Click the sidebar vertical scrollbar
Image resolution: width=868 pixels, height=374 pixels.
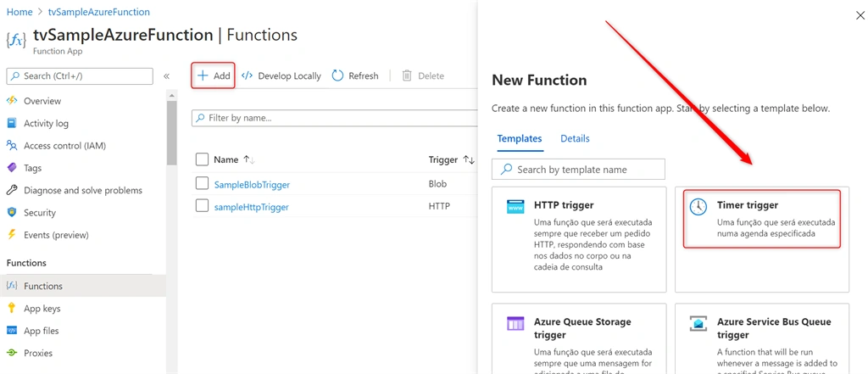point(171,133)
